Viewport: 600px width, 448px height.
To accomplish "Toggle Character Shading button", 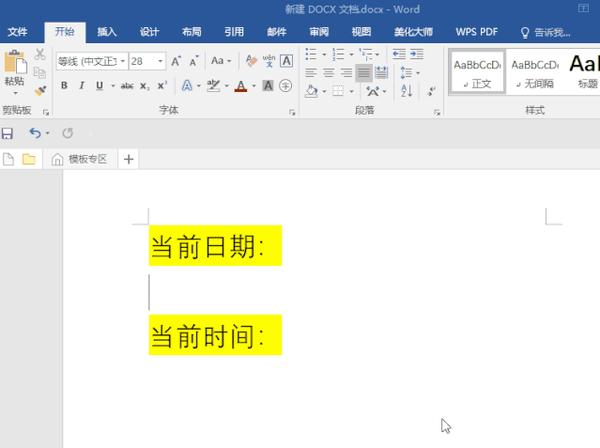I will [268, 86].
